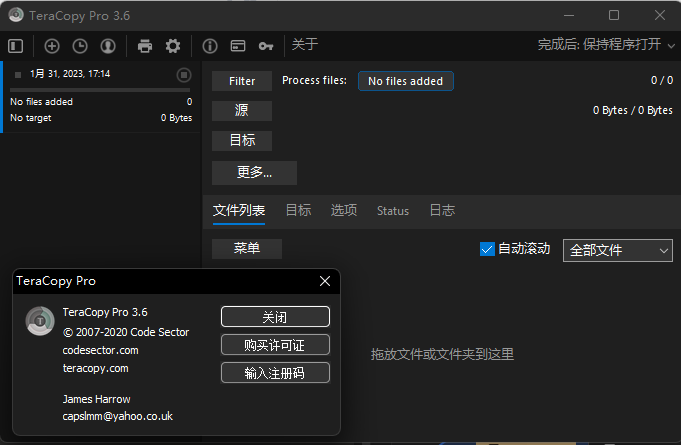Click the 拖放文件或文件夹到这里 drop area text
This screenshot has height=445, width=681.
point(442,354)
